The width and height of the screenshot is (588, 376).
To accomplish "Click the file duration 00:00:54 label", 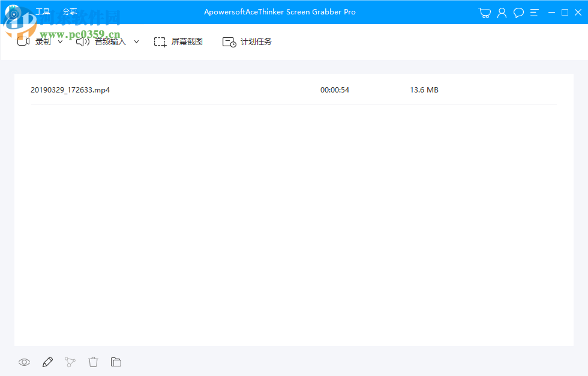I will [x=335, y=89].
